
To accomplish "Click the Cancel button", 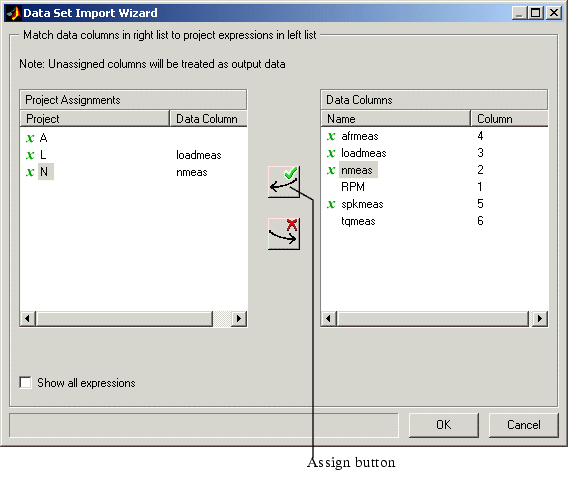I will 524,425.
